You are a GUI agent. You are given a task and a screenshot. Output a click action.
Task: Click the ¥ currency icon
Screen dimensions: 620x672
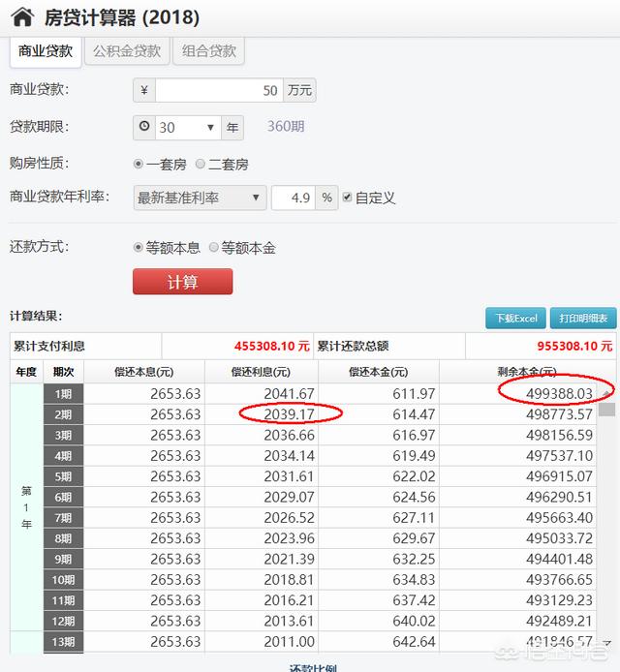(144, 90)
